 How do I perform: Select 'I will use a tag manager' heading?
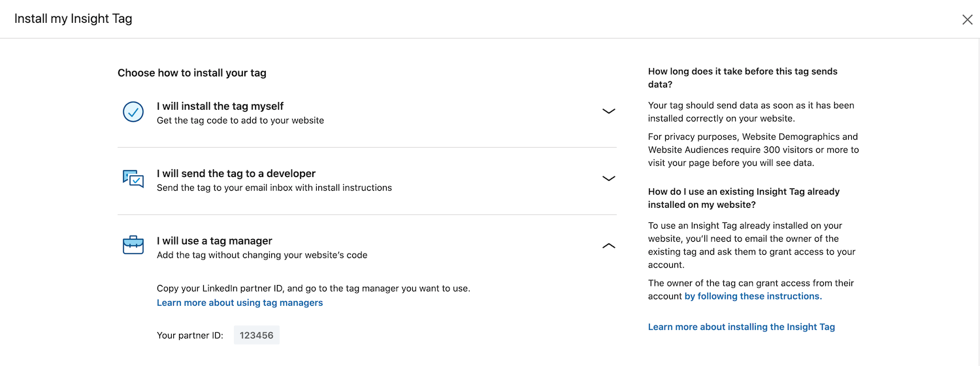coord(214,241)
